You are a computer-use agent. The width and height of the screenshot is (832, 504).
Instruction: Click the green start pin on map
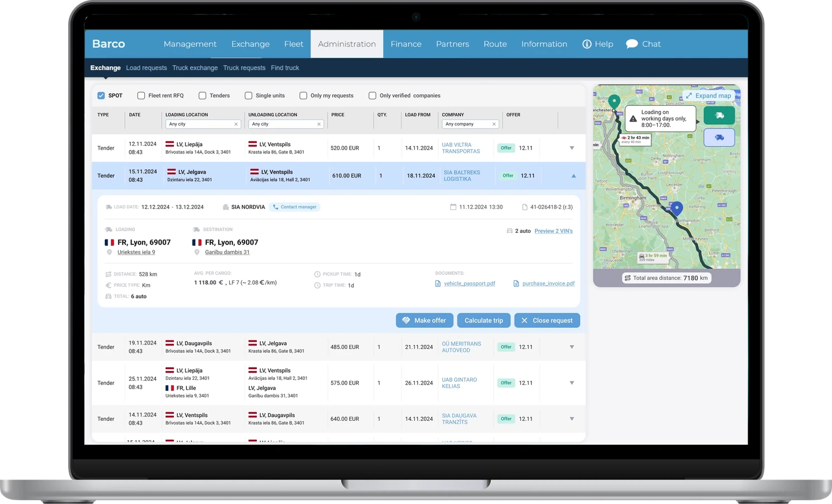(614, 102)
